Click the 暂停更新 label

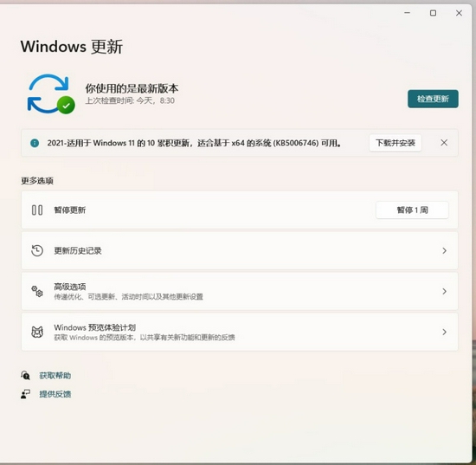click(70, 210)
